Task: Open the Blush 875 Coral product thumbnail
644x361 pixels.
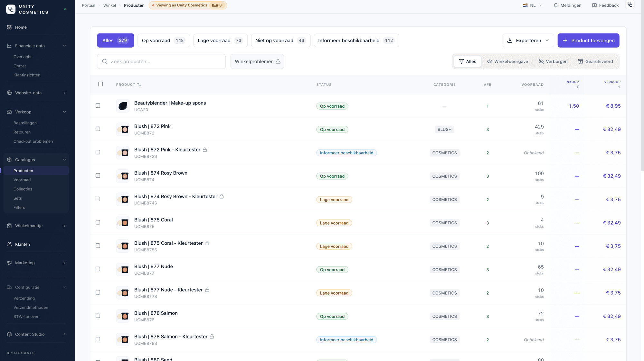Action: [x=123, y=223]
